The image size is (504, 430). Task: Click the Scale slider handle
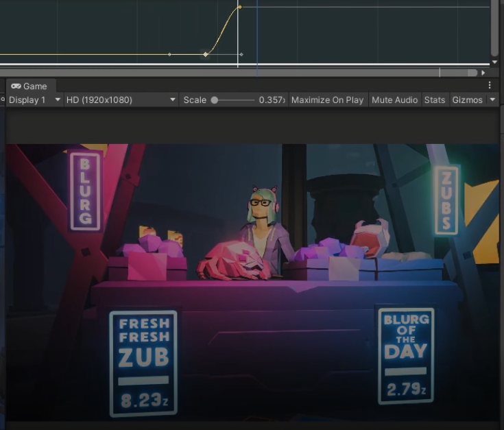click(215, 100)
